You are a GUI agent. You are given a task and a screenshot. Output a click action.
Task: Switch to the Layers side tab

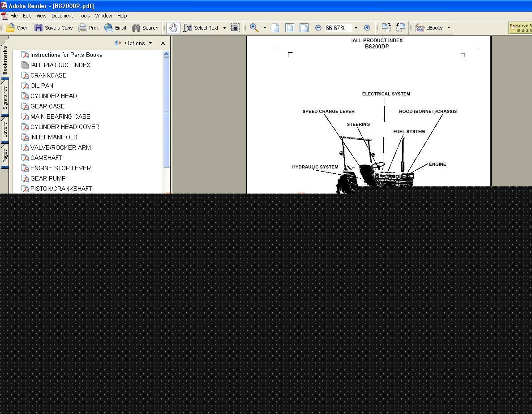pyautogui.click(x=5, y=130)
